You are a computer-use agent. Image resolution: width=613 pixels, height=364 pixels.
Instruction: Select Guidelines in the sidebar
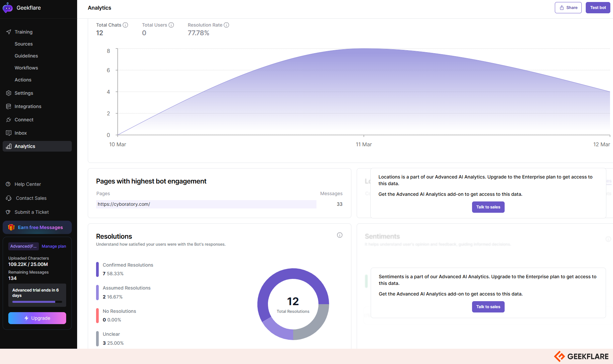(x=26, y=56)
